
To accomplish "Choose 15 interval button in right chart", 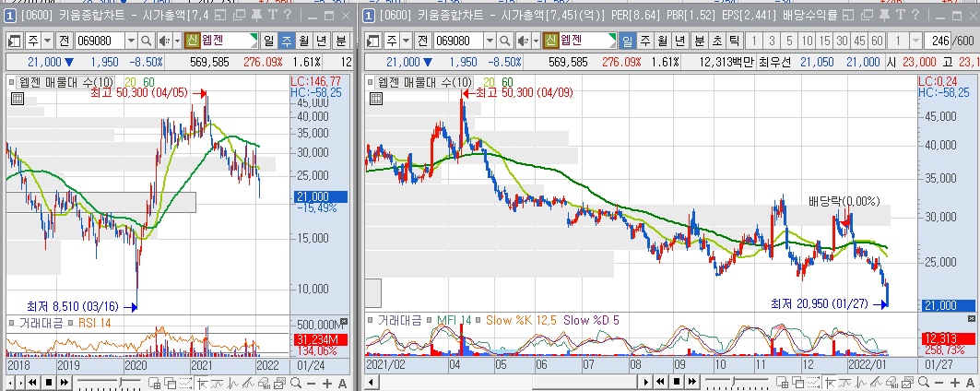I will pyautogui.click(x=825, y=41).
